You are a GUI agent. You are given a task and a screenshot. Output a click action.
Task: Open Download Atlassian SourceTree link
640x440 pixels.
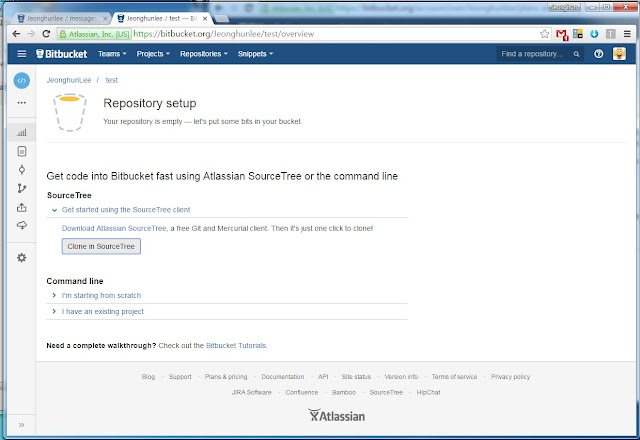click(x=114, y=228)
